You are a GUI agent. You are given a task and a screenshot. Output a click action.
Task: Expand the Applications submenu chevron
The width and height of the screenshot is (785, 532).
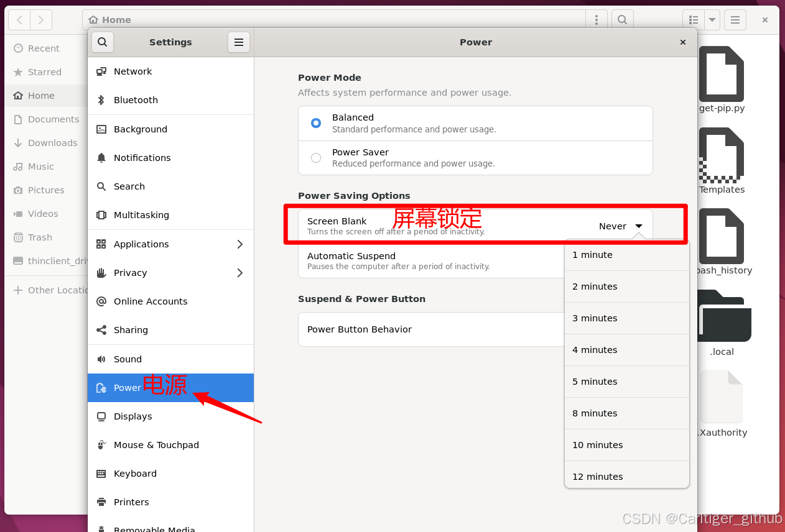pyautogui.click(x=240, y=244)
